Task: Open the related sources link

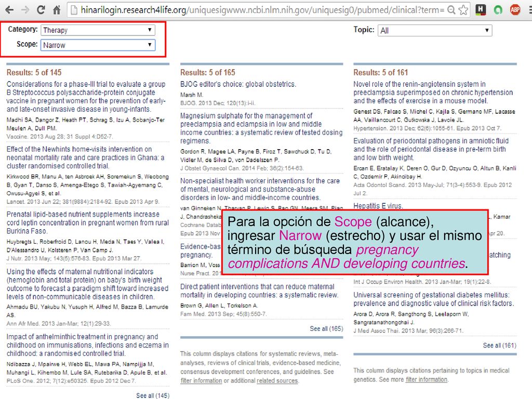Action: pos(277,381)
